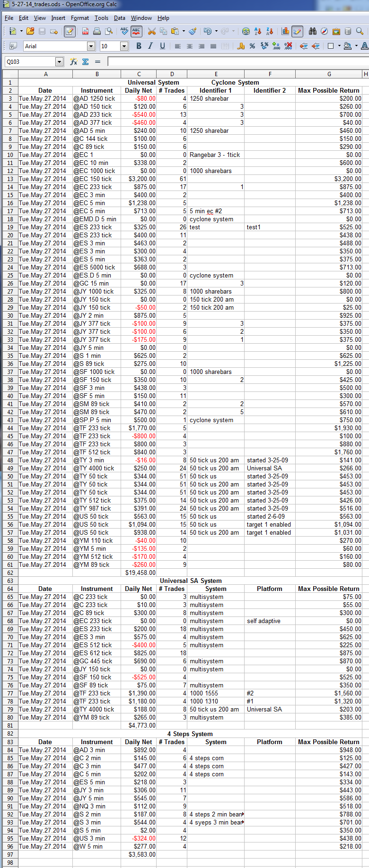Align cell contents left

[x=178, y=46]
